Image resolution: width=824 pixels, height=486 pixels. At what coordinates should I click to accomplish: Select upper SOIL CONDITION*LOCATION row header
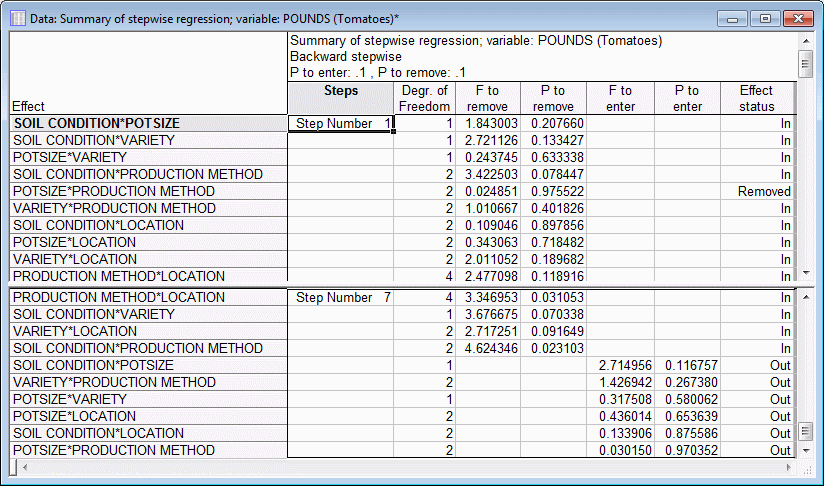148,225
